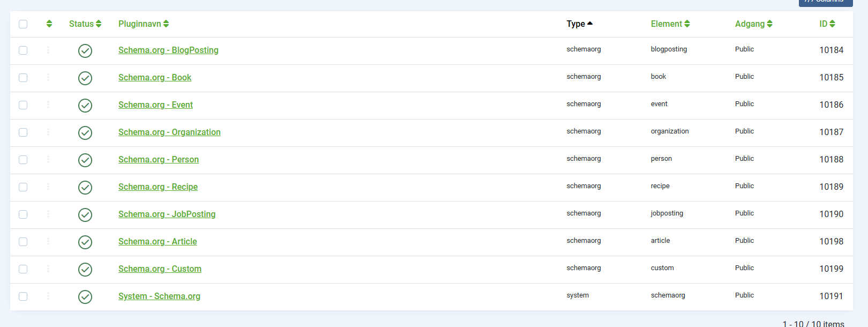Viewport: 868px width, 327px height.
Task: Check the Schema.org - Organization row checkbox
Action: point(23,132)
